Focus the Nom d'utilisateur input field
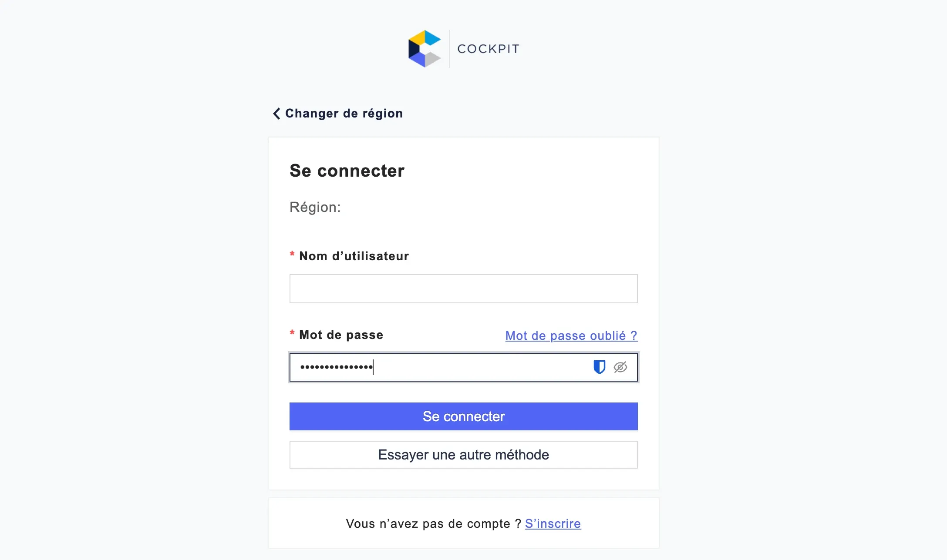The image size is (947, 560). click(x=463, y=288)
